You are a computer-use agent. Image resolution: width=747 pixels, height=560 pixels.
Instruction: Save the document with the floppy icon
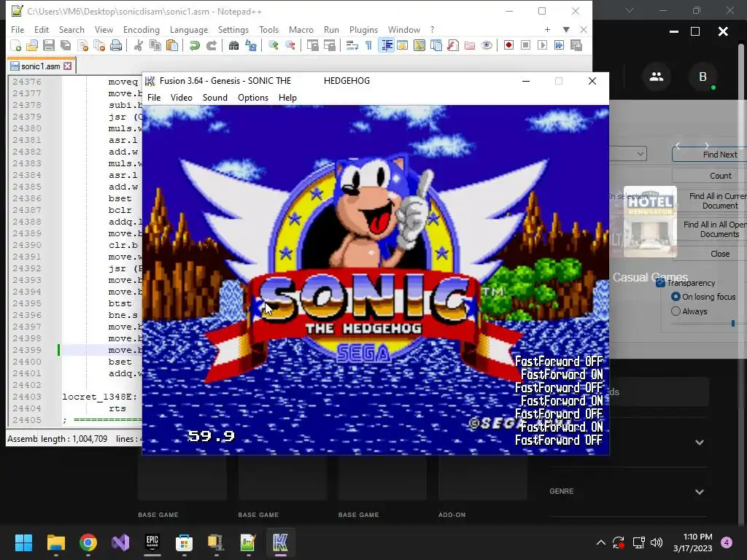(x=49, y=45)
